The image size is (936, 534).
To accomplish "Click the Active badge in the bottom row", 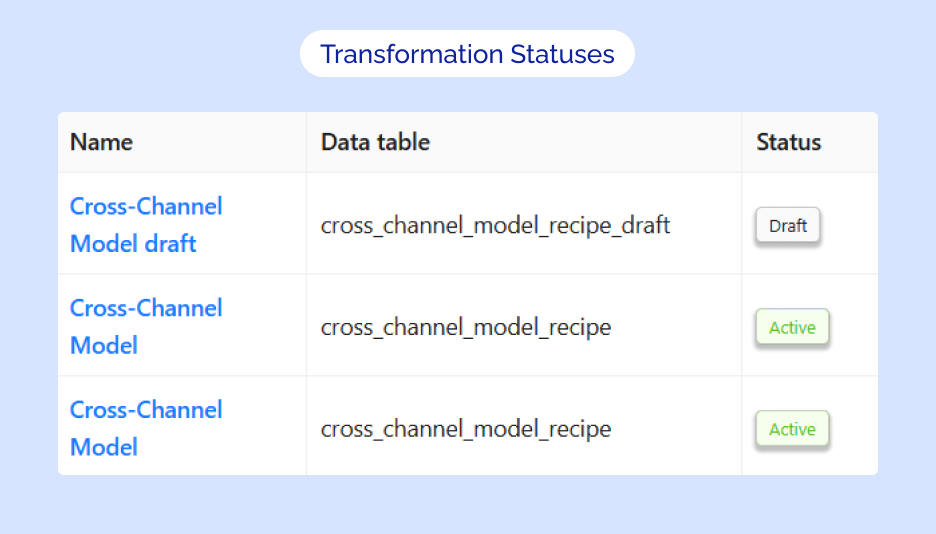I will tap(792, 430).
